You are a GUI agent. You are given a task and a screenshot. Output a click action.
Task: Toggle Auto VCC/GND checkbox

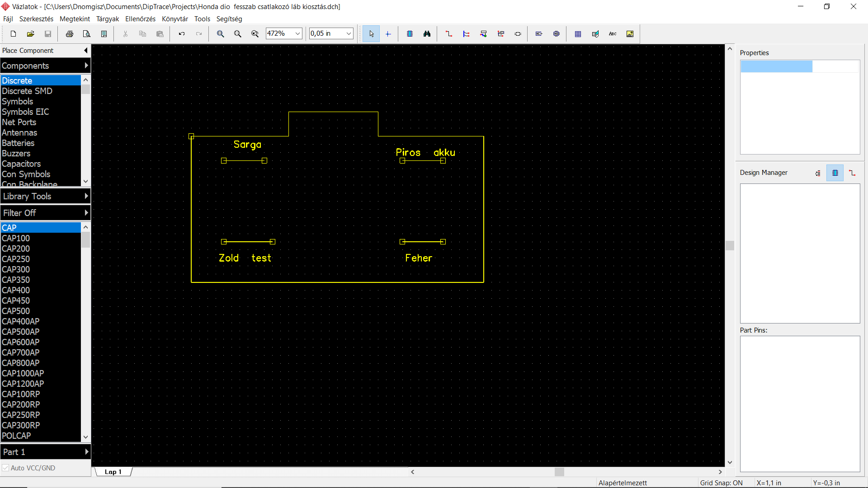point(5,468)
